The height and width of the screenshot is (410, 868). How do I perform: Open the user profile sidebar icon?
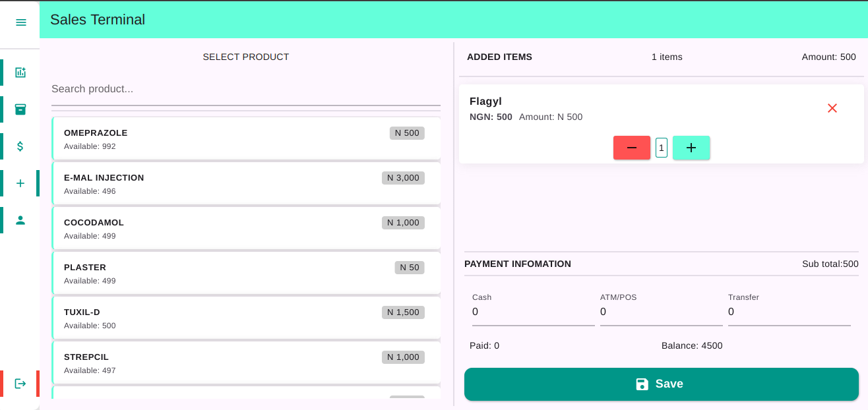tap(20, 220)
